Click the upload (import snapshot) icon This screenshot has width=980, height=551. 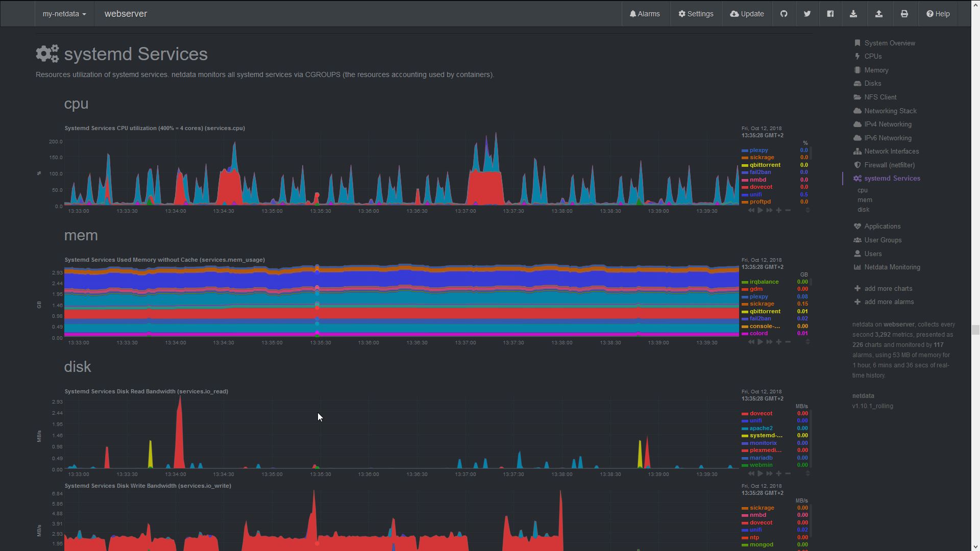(878, 14)
